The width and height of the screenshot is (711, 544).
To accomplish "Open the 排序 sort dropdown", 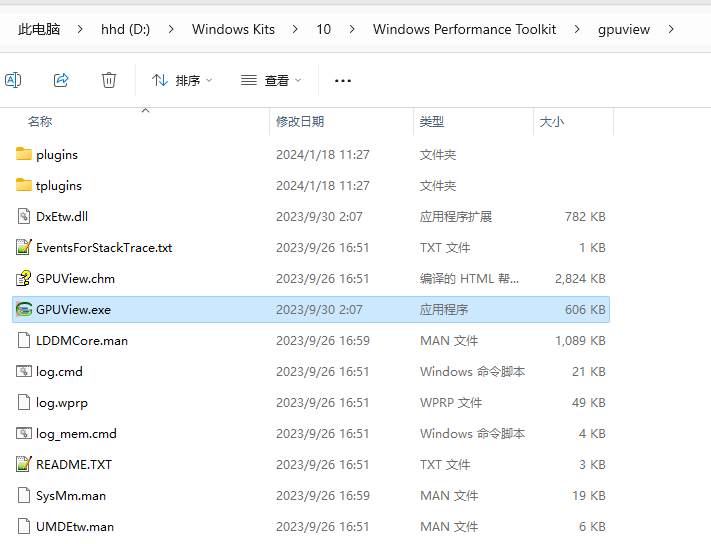I will tap(182, 80).
